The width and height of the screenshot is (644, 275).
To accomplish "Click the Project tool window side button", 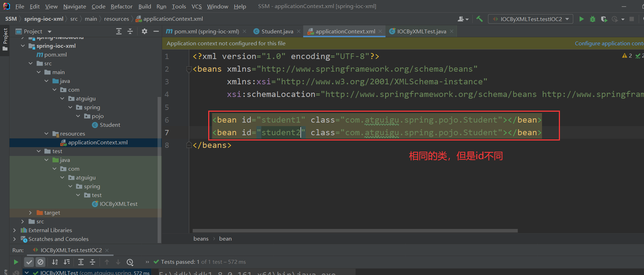I will coord(5,39).
